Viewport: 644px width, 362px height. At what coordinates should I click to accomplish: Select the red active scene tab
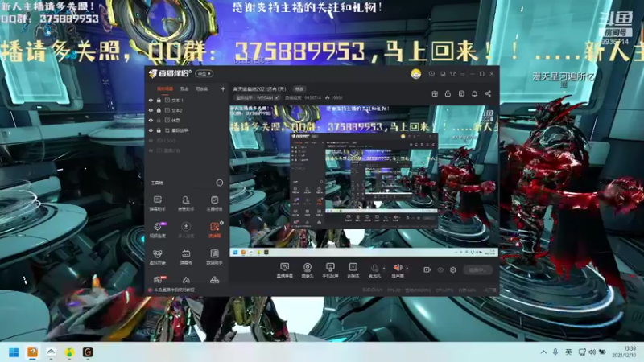point(165,88)
